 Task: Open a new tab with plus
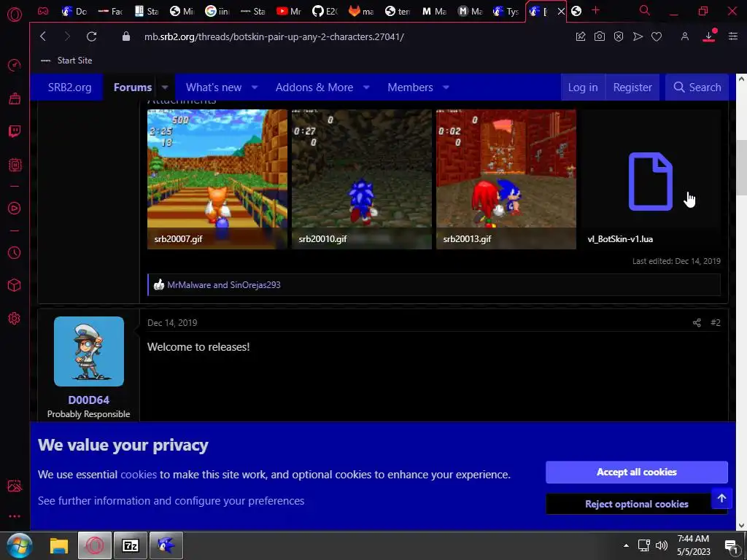[x=595, y=10]
